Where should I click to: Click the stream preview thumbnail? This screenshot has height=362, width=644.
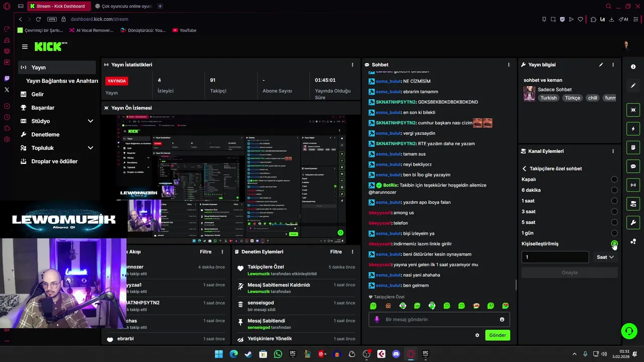point(231,180)
